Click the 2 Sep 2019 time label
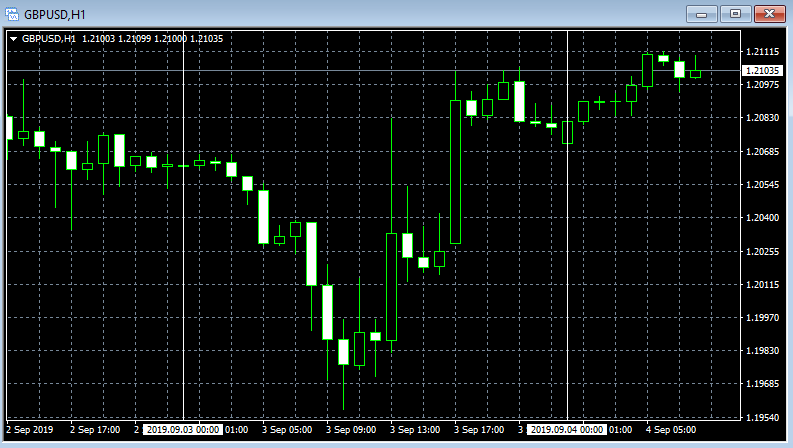The height and width of the screenshot is (448, 793). [29, 430]
